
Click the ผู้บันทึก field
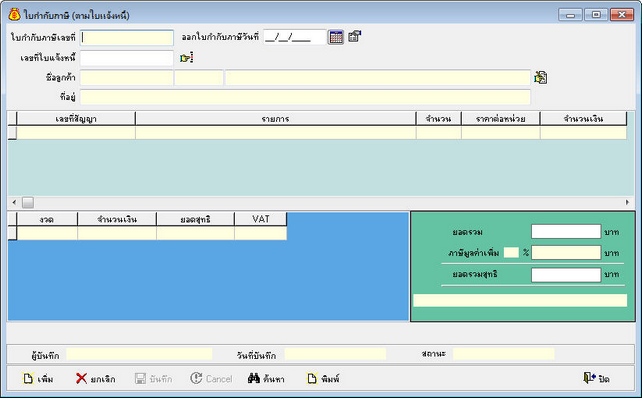(139, 355)
